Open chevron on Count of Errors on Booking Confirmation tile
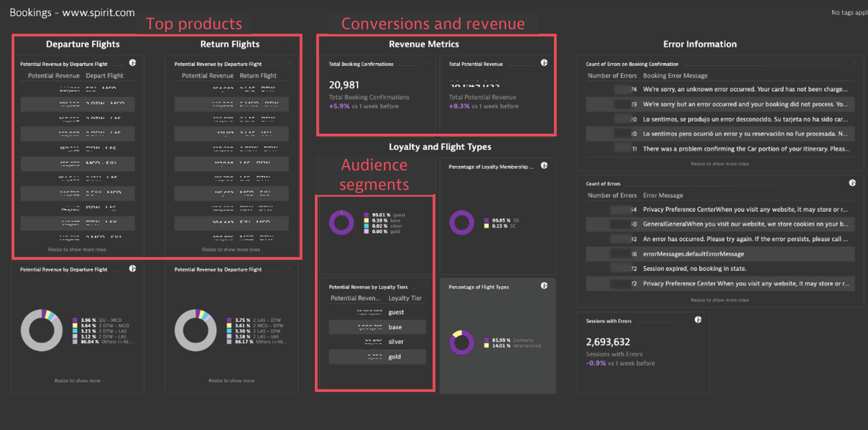Image resolution: width=868 pixels, height=430 pixels. pos(855,63)
